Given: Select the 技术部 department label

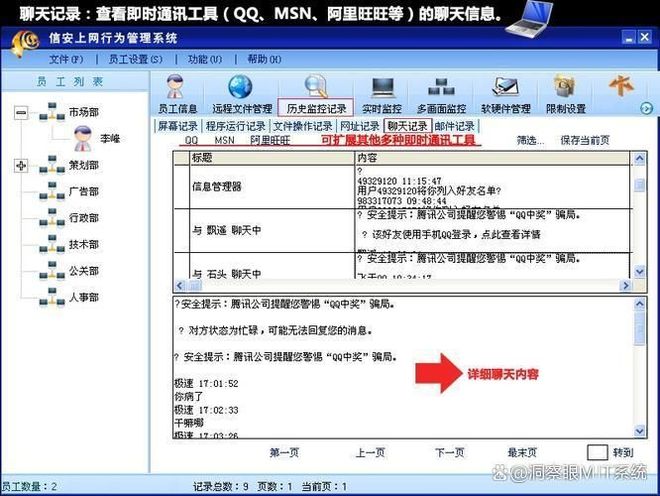Looking at the screenshot, I should [x=84, y=244].
